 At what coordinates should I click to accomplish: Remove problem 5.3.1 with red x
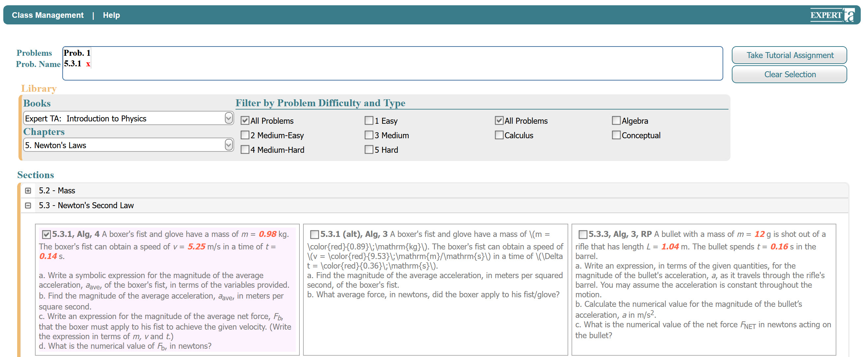tap(88, 64)
